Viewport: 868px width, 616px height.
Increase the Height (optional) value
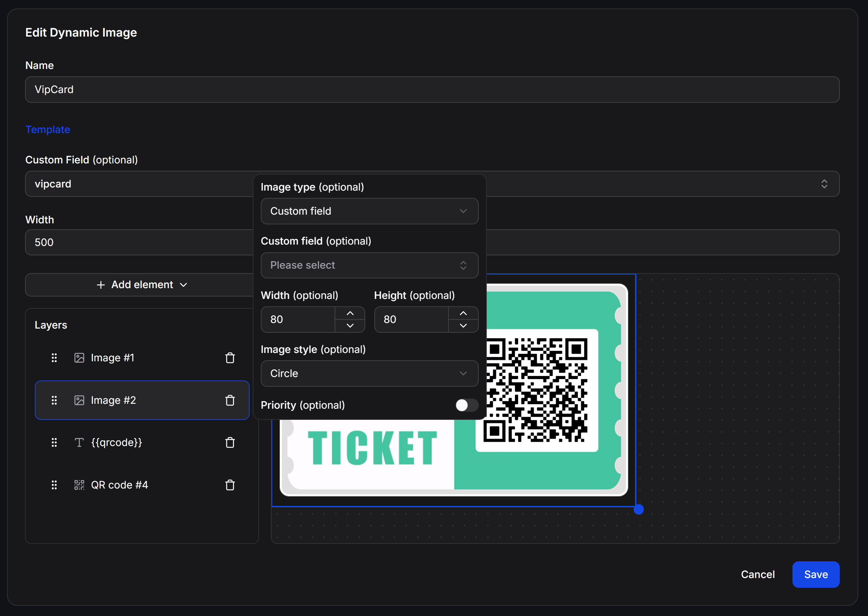pos(463,313)
